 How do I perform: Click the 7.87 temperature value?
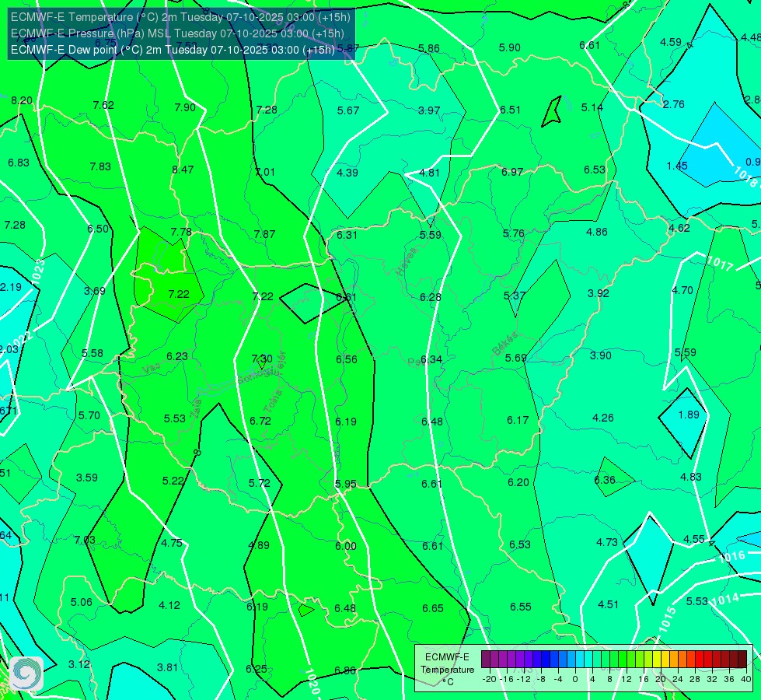[x=264, y=234]
